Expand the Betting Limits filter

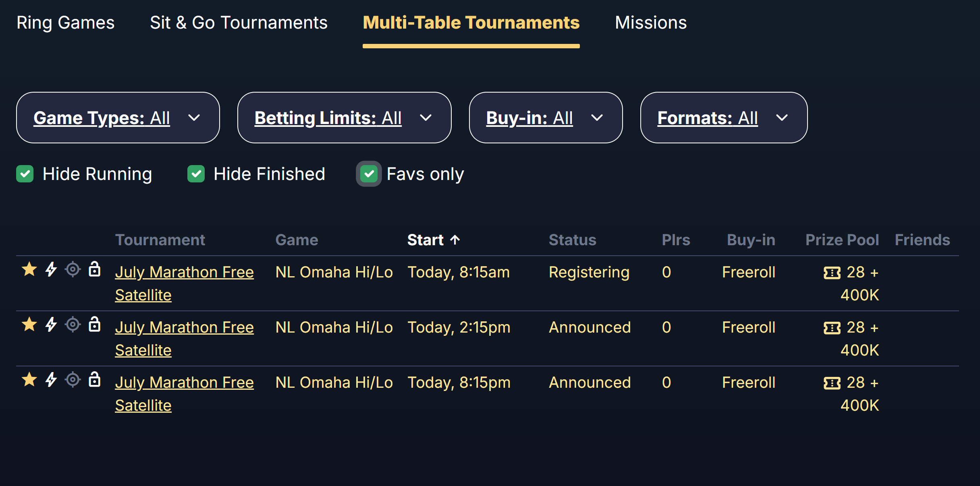(x=345, y=118)
